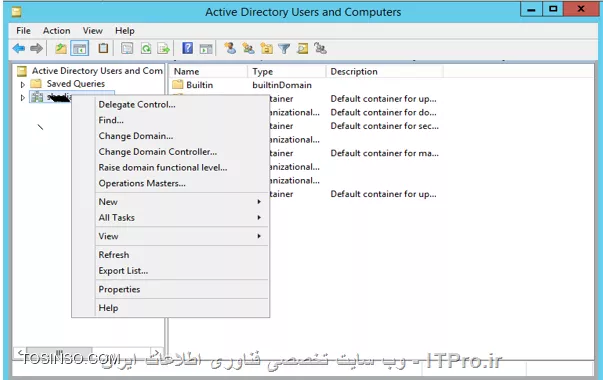Select the Builtin row name

tap(199, 85)
